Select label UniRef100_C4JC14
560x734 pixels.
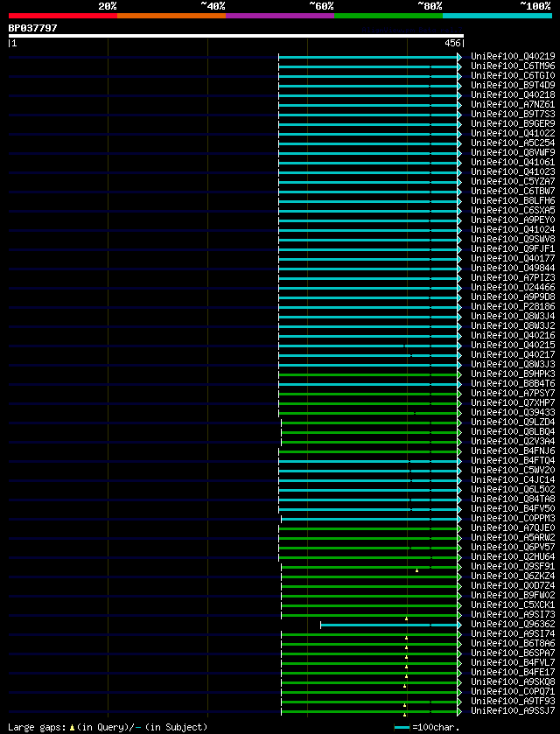[x=513, y=481]
